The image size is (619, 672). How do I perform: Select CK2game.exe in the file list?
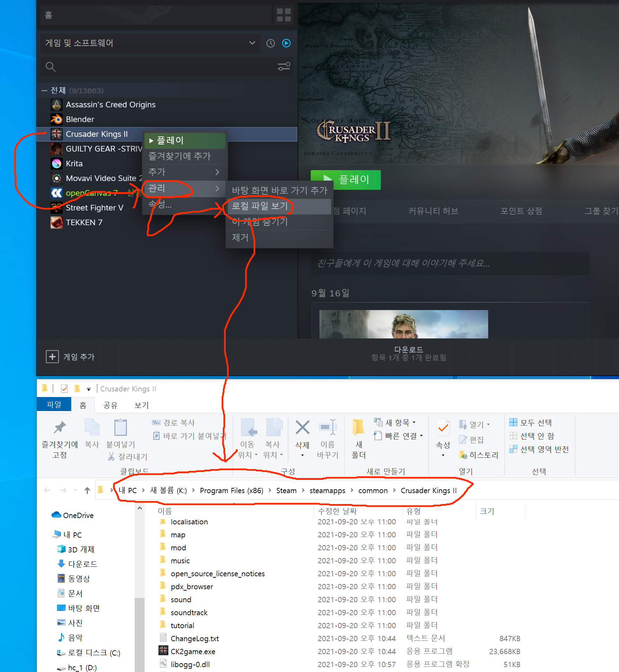coord(193,651)
